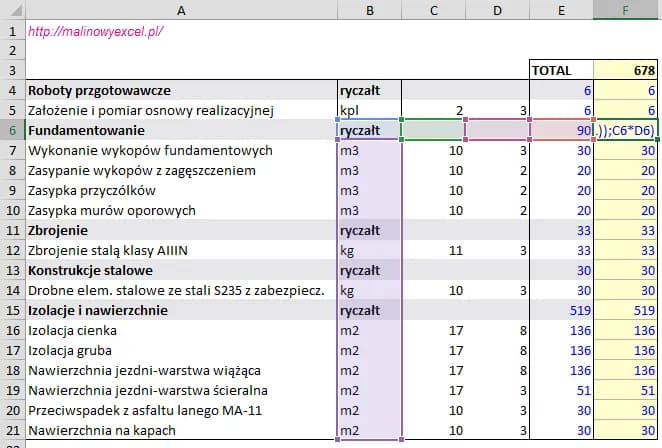Select the column F header

click(625, 10)
